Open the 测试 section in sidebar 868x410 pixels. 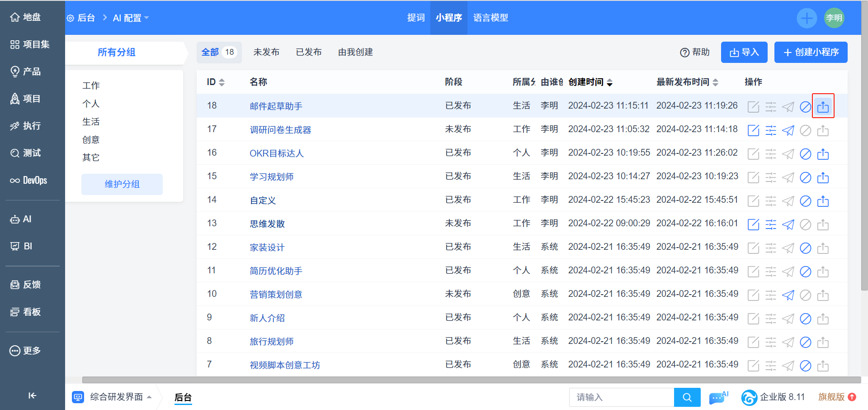[25, 153]
